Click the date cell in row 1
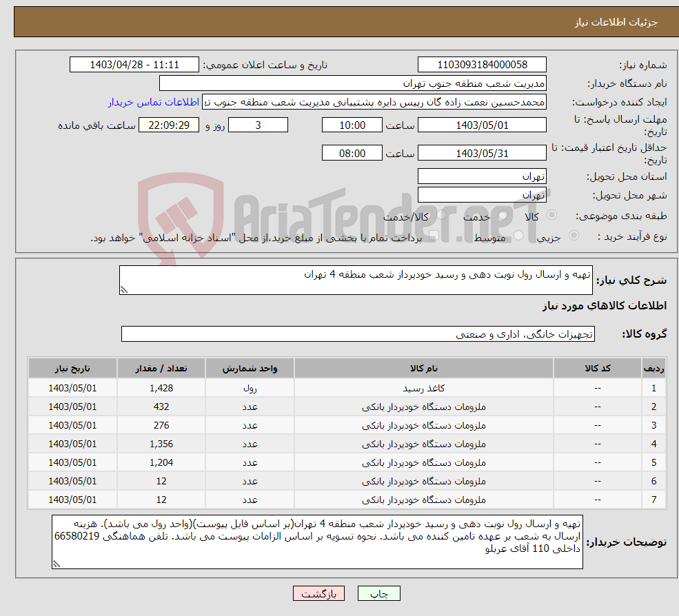Screen dimensions: 679x616 pos(72,389)
